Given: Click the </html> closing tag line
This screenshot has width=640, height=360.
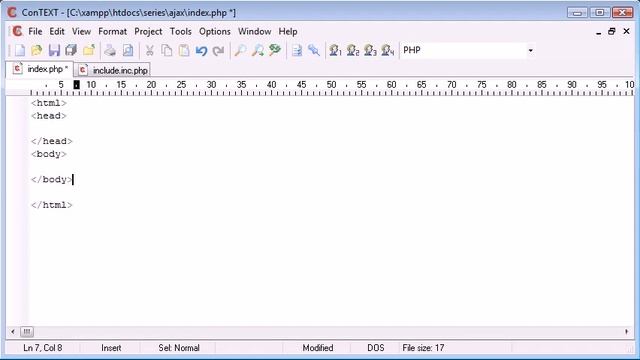Looking at the screenshot, I should click(x=52, y=205).
